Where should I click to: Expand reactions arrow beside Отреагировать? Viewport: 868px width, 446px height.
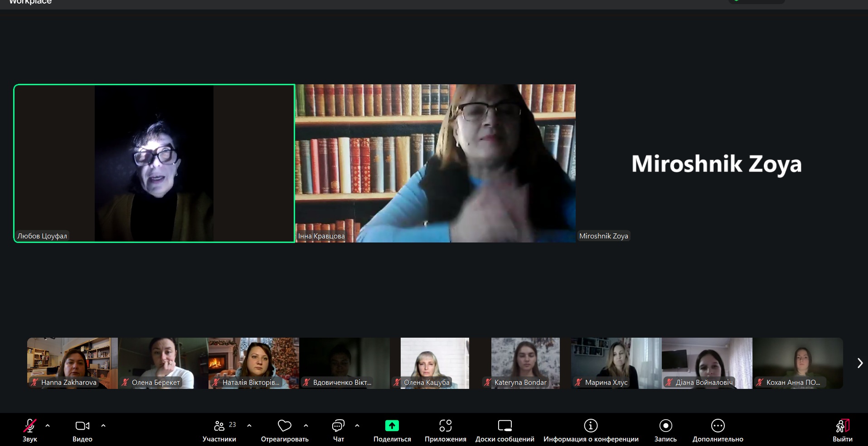pos(306,426)
